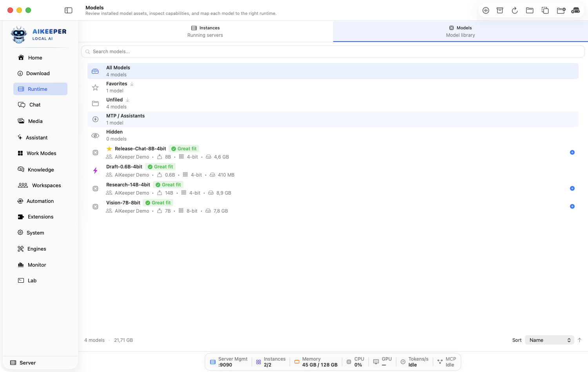The width and height of the screenshot is (588, 372).
Task: Open the Media section
Action: click(x=40, y=121)
